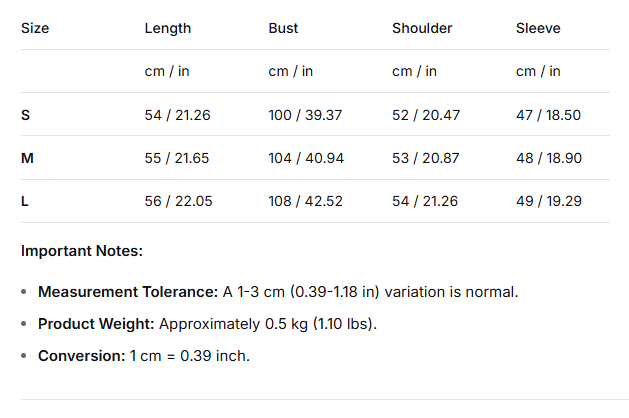629x418 pixels.
Task: Click the Conversion note text
Action: 143,356
